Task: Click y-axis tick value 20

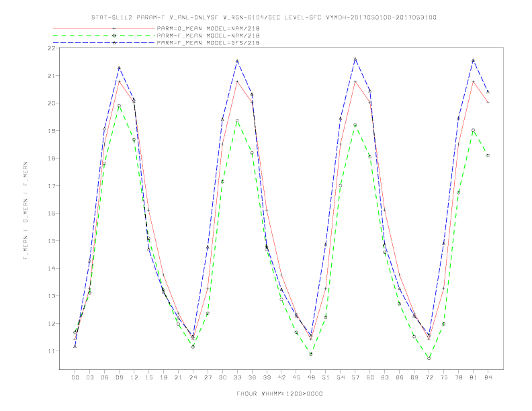Action: (52, 103)
